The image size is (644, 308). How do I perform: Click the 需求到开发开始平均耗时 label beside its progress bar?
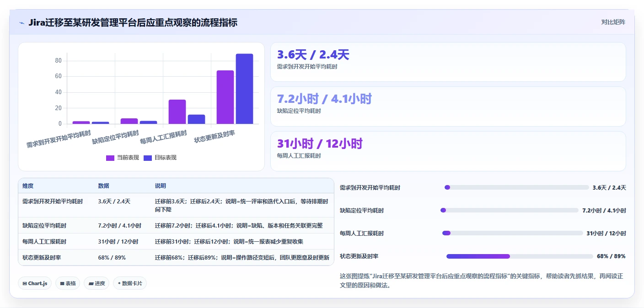[370, 188]
